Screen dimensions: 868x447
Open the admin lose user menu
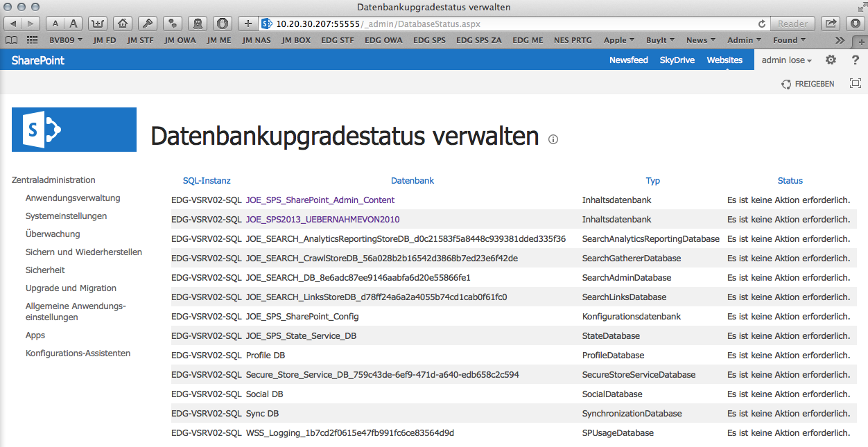(786, 60)
